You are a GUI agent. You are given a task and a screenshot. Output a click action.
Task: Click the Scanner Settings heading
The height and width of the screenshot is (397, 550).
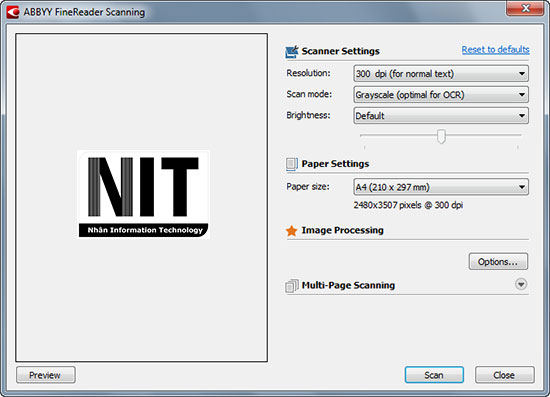point(340,51)
